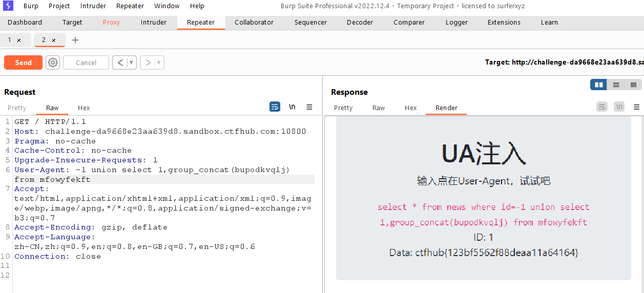Viewport: 644px width, 293px height.
Task: Click the Burp Suite logo icon
Action: click(x=8, y=6)
